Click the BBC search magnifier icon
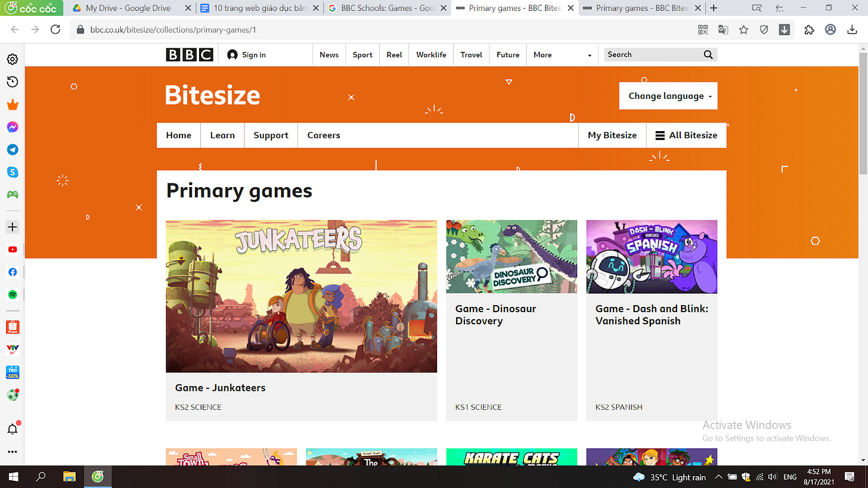This screenshot has width=868, height=488. click(x=708, y=55)
